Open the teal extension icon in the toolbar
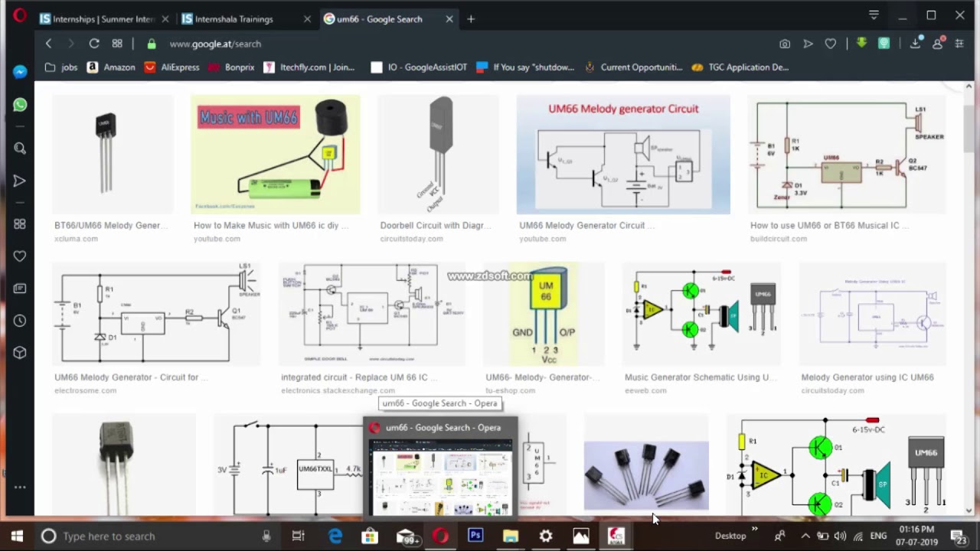 point(884,44)
